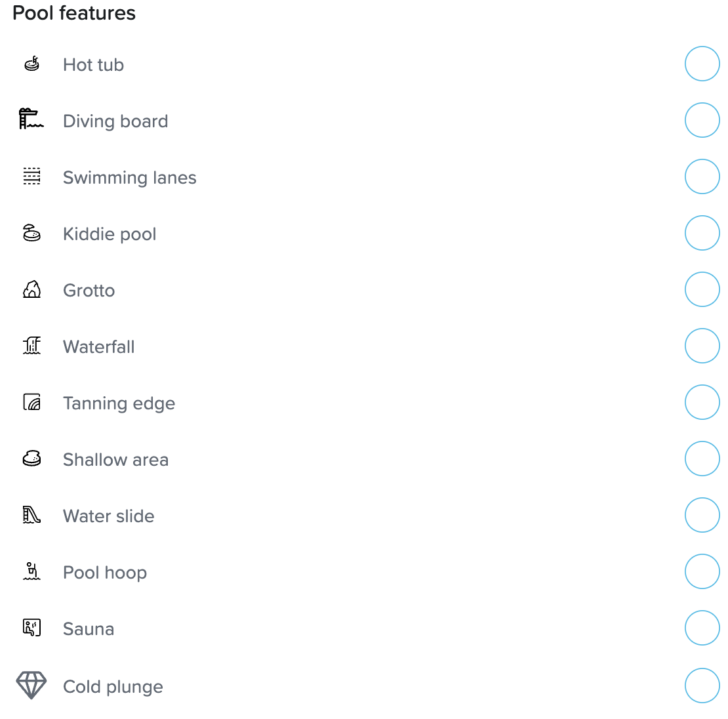This screenshot has width=728, height=719.
Task: Click the Water slide icon
Action: (x=31, y=515)
